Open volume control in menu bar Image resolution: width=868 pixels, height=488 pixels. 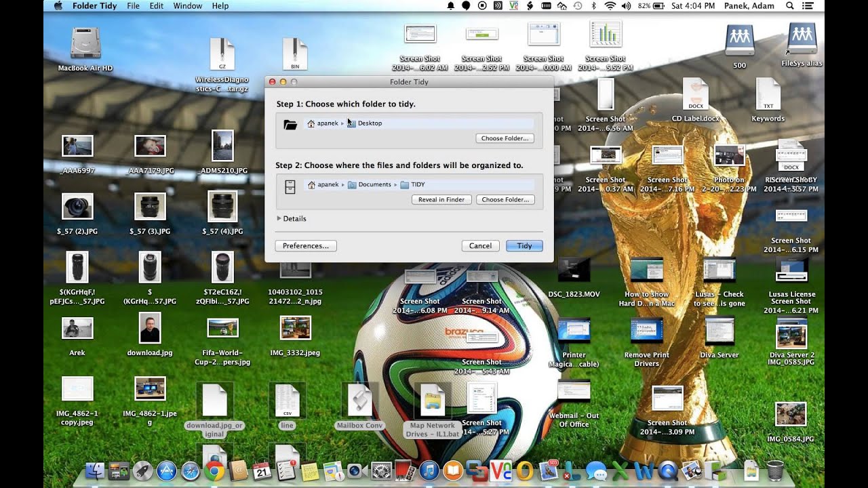(625, 5)
